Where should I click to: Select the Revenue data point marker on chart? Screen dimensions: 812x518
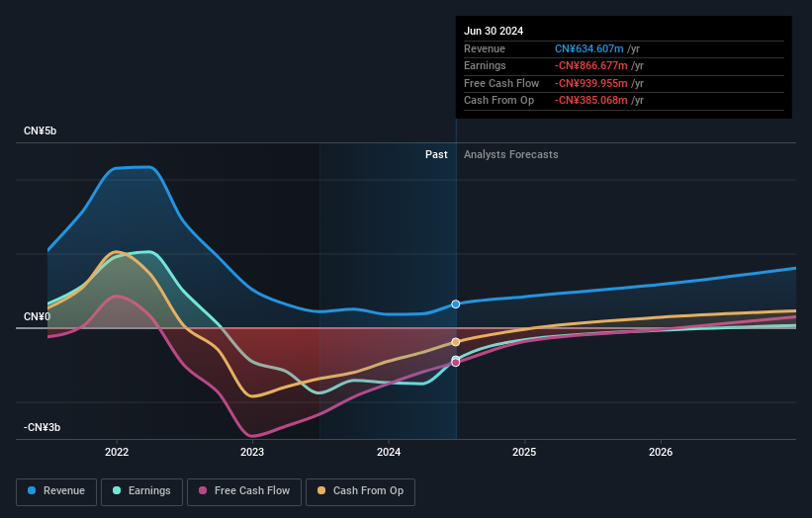(456, 304)
